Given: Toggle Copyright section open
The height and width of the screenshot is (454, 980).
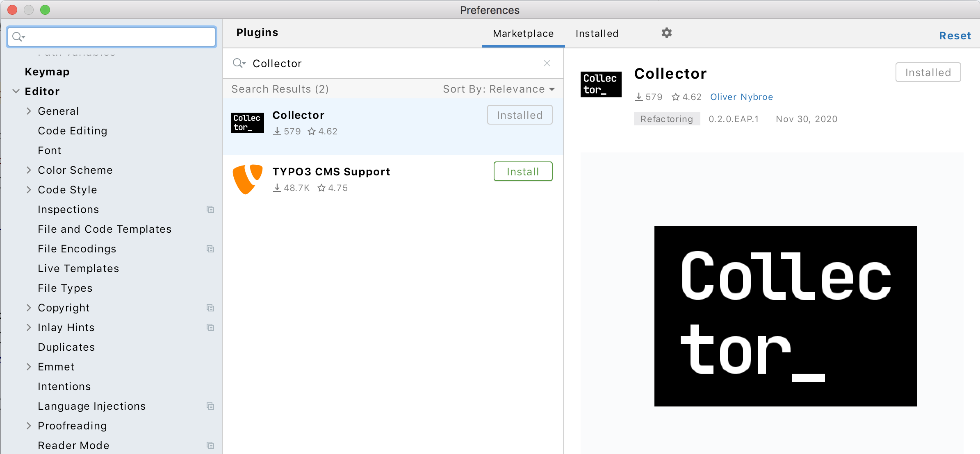Looking at the screenshot, I should pyautogui.click(x=30, y=308).
